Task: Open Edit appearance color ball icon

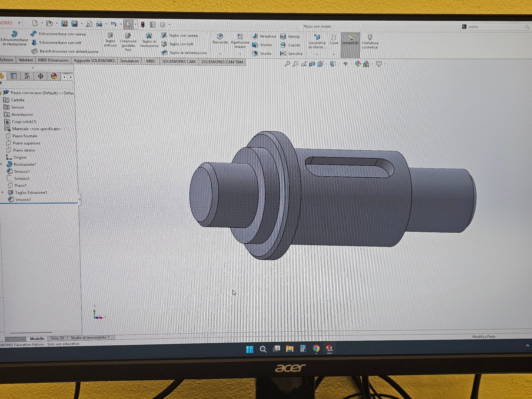Action: [358, 64]
